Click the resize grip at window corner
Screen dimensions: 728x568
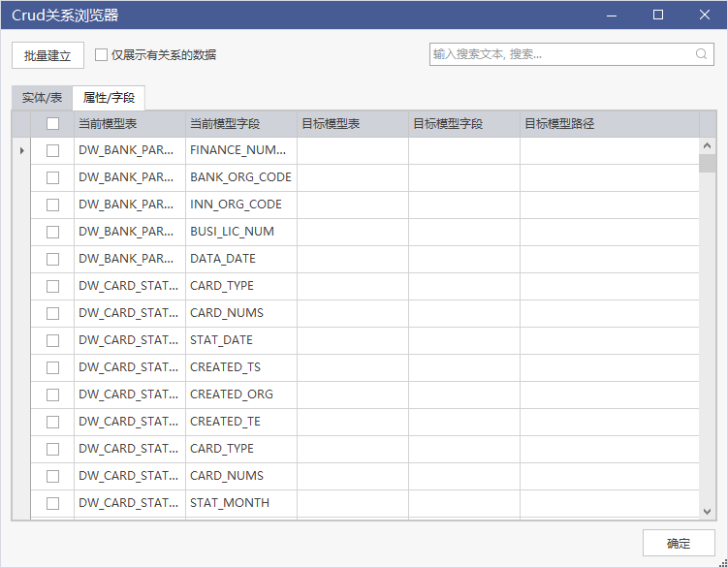point(722,563)
